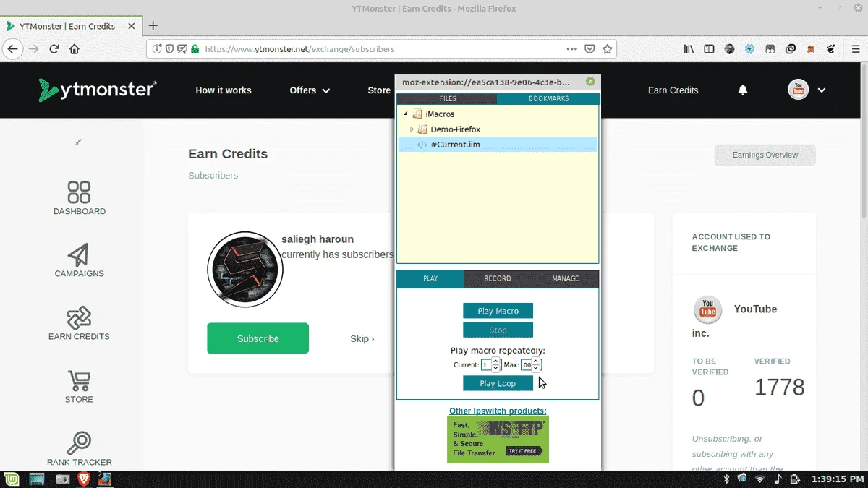868x488 pixels.
Task: Open page actions three-dot menu
Action: [571, 49]
